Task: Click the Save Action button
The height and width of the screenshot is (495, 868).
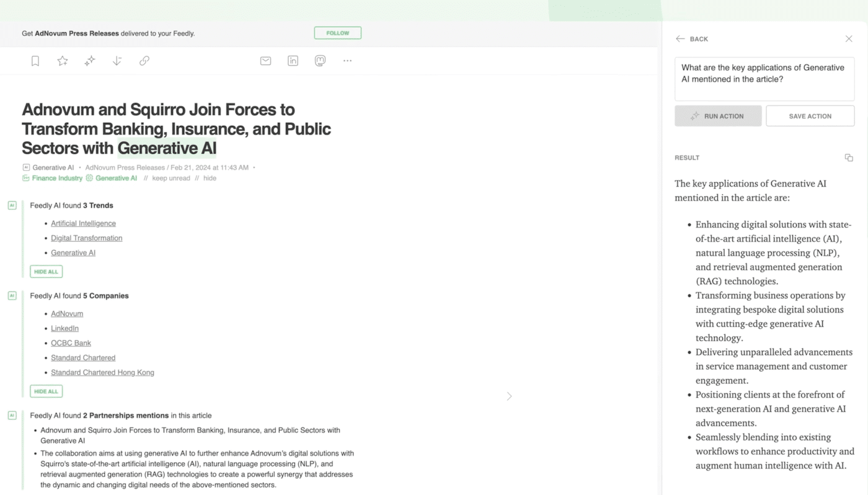Action: pos(810,116)
